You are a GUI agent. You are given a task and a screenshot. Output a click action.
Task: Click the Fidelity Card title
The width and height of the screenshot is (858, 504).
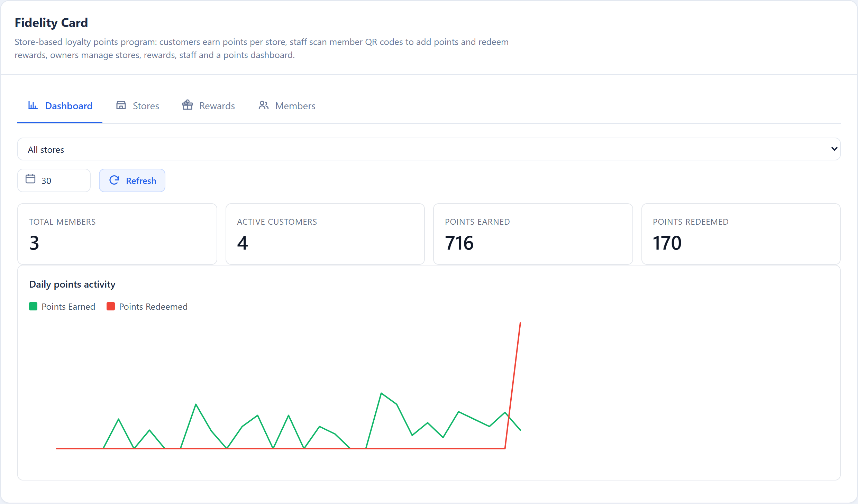[51, 23]
